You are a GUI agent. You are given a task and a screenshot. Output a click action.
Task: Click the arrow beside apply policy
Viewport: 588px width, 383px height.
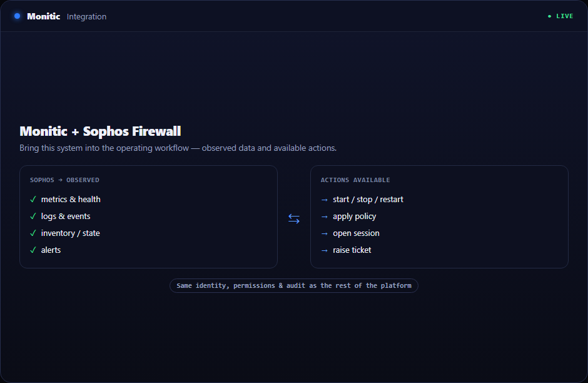coord(325,217)
